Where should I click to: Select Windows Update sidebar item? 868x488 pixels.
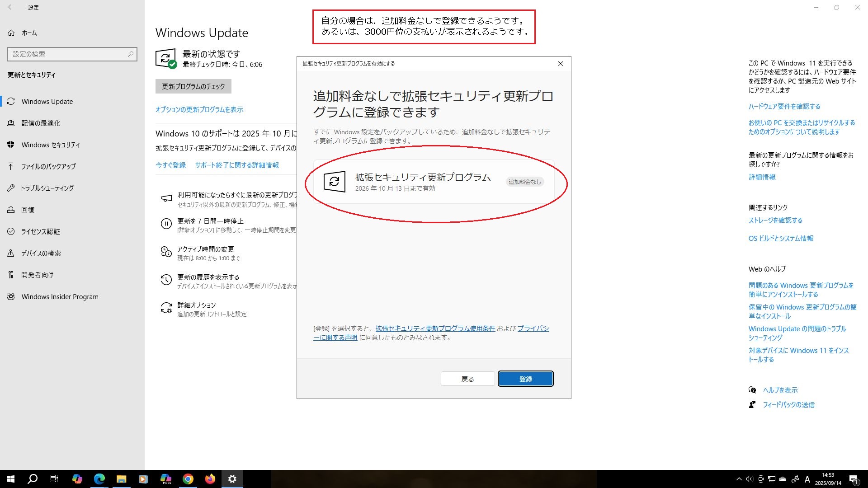(47, 102)
